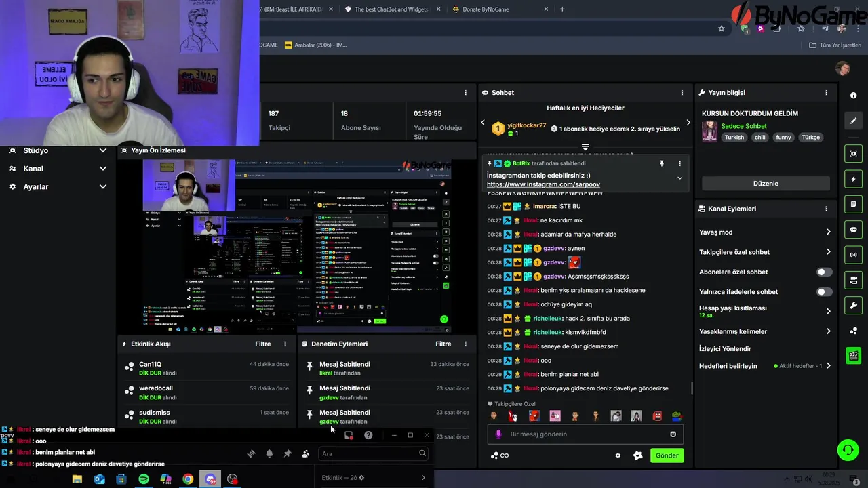Image resolution: width=868 pixels, height=488 pixels.
Task: Open the instagram.com/sarpoov link
Action: click(x=543, y=184)
